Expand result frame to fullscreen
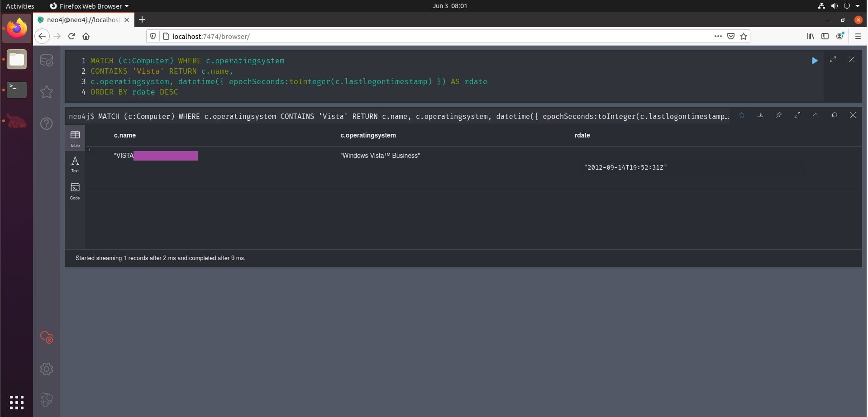 click(x=797, y=115)
